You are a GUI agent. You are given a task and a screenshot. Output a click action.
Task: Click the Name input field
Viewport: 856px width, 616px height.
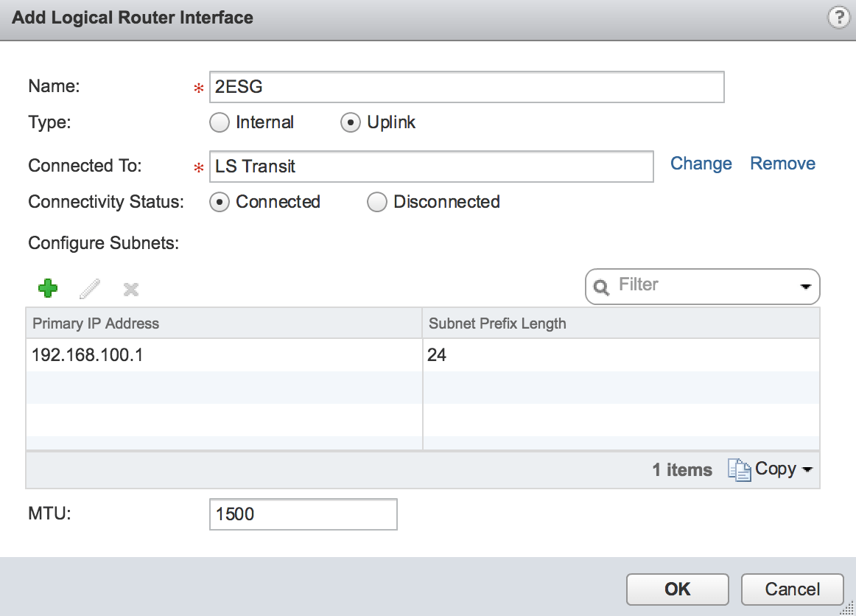[467, 87]
